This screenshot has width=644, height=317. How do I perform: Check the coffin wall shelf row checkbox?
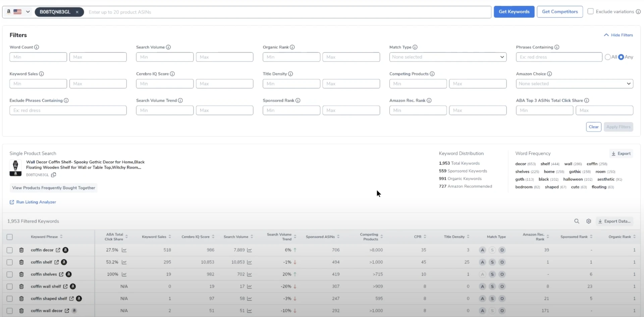(10, 287)
